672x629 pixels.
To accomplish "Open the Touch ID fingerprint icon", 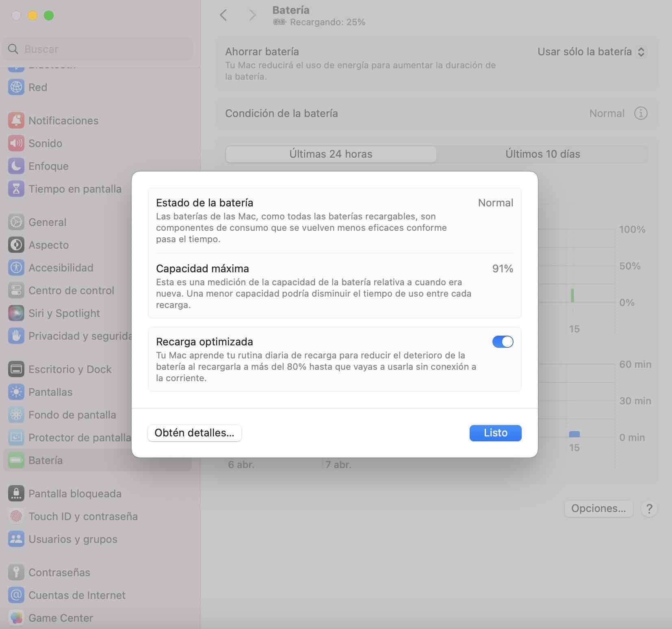I will coord(16,516).
